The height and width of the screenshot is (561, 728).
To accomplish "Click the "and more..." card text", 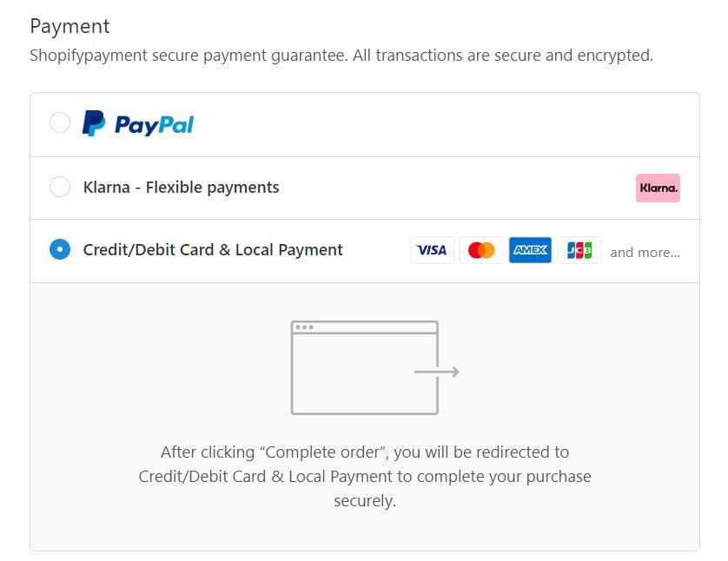I will pyautogui.click(x=645, y=253).
